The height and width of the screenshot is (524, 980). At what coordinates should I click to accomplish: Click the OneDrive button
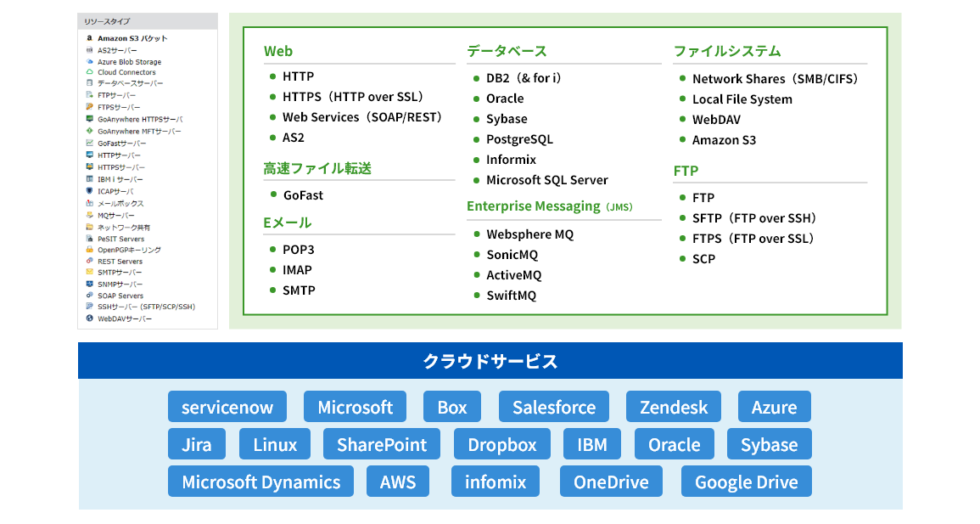click(611, 482)
